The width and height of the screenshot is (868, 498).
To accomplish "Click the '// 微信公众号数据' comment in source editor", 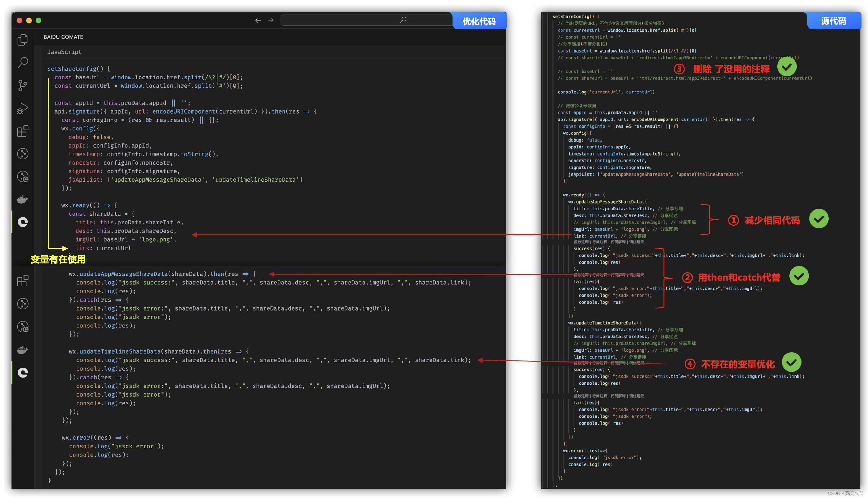I will pyautogui.click(x=576, y=106).
